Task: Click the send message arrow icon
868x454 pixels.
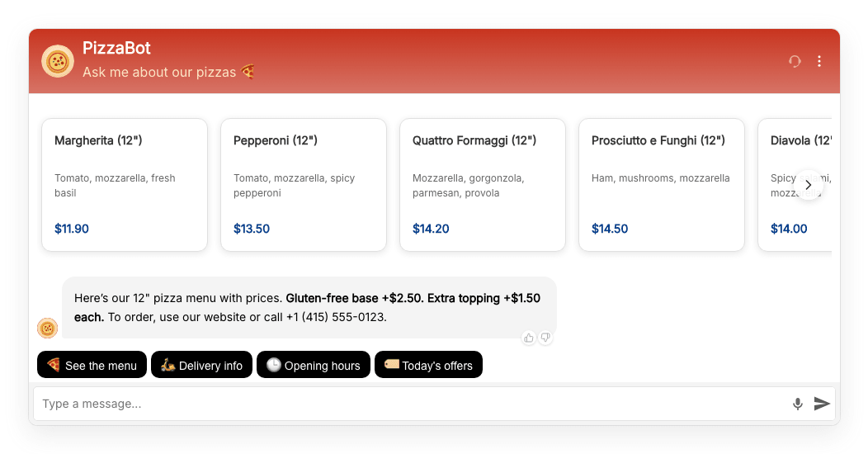Action: (x=822, y=404)
